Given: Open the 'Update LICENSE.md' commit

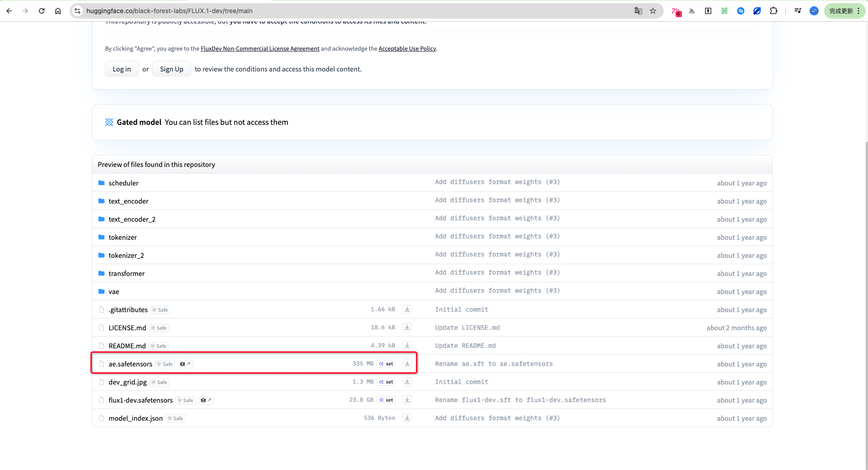Looking at the screenshot, I should tap(467, 328).
